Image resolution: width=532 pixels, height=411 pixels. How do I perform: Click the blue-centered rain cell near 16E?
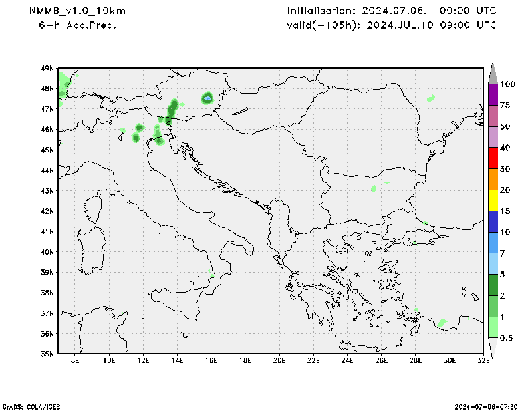pyautogui.click(x=207, y=98)
